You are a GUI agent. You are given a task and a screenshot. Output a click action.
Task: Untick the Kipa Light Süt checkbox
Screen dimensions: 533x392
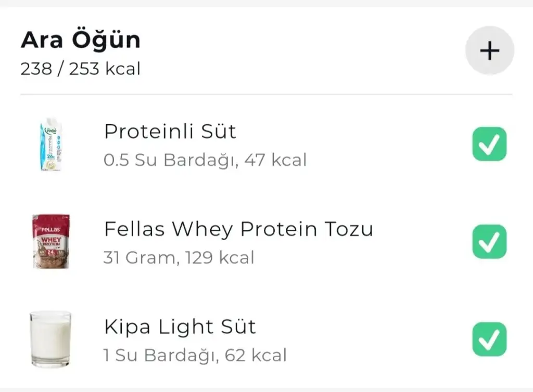point(489,339)
